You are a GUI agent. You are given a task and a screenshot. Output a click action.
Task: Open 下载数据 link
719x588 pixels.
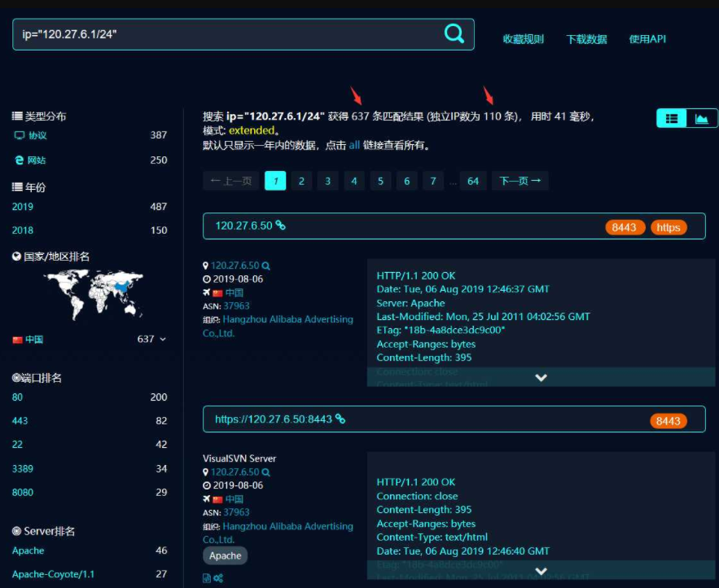click(x=586, y=39)
